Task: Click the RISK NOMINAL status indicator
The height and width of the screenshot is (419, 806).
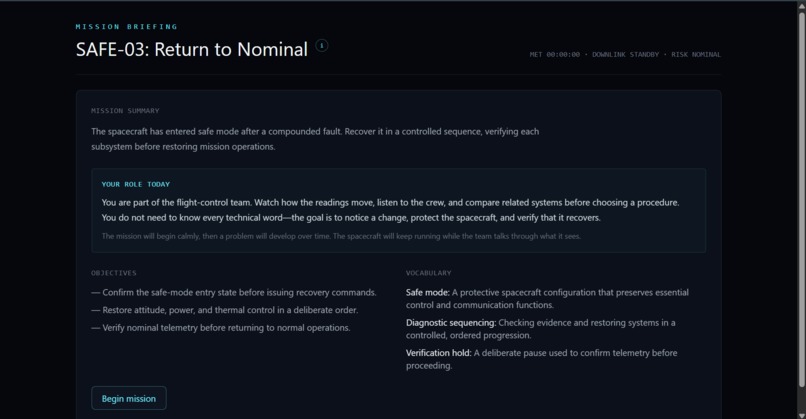Action: click(695, 54)
